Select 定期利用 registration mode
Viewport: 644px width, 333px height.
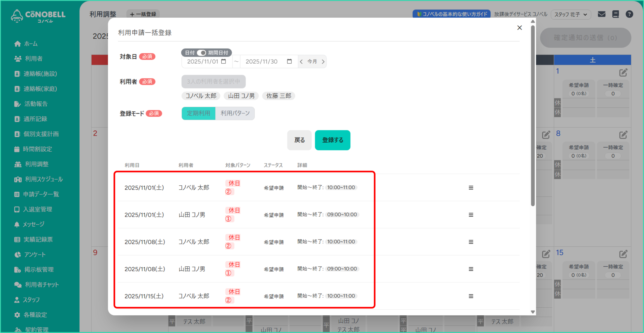198,113
